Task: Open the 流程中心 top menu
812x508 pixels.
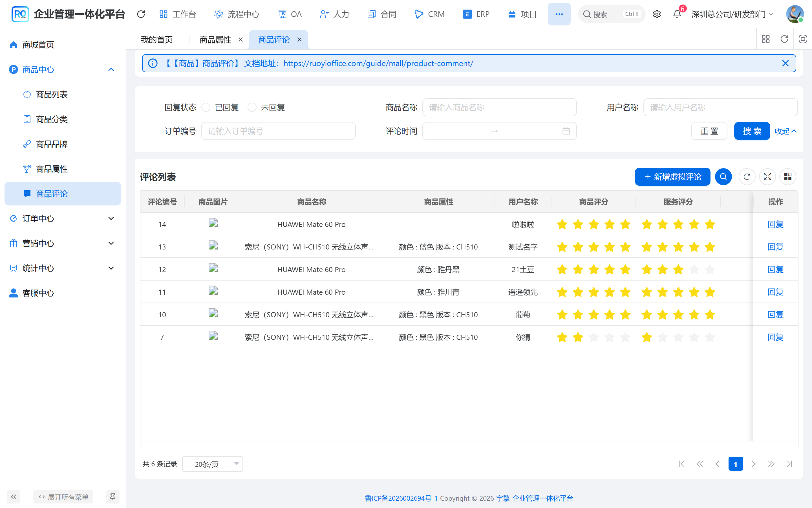Action: click(x=237, y=14)
